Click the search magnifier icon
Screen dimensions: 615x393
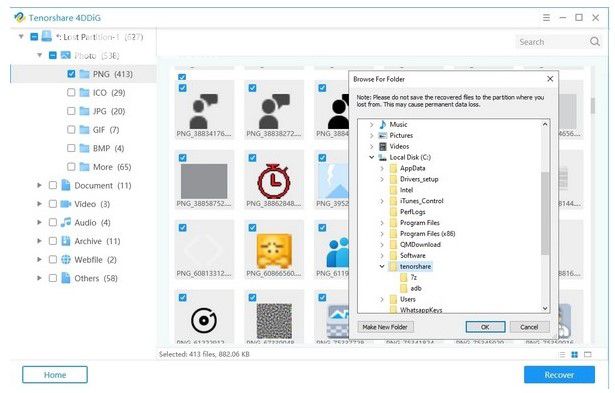click(x=595, y=42)
